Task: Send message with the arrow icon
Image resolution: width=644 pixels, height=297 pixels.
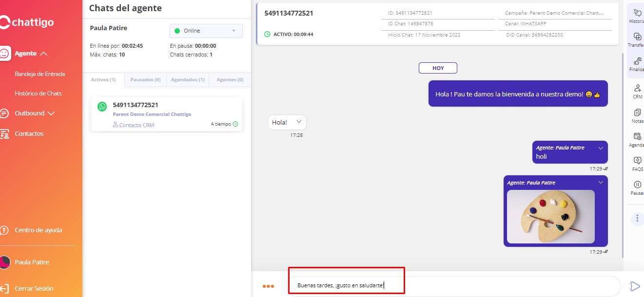Action: tap(635, 286)
